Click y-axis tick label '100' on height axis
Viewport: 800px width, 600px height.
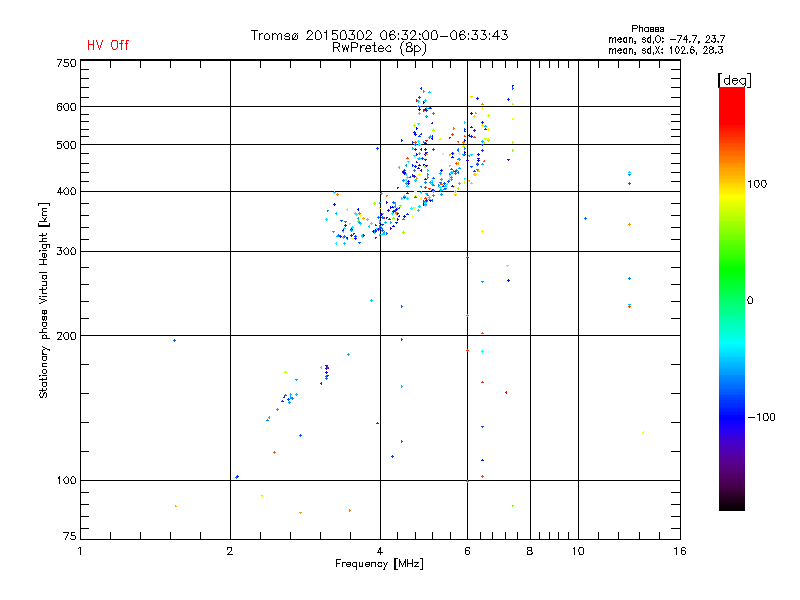click(66, 481)
